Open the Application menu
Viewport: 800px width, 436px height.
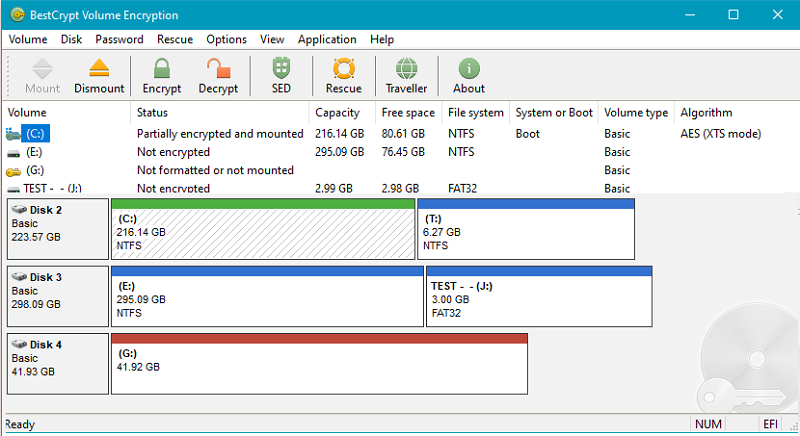point(327,39)
